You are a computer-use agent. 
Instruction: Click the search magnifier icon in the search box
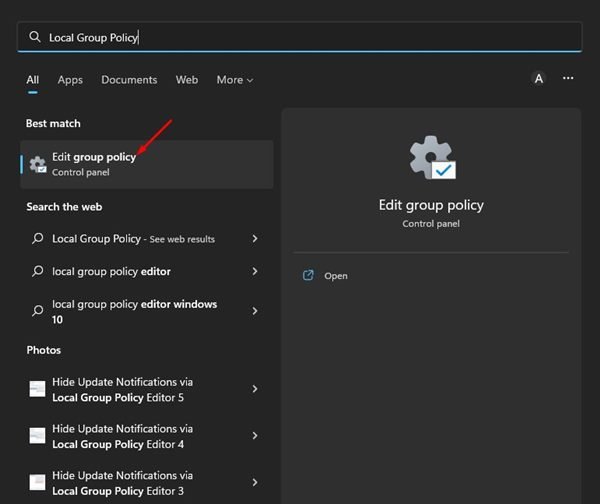(x=35, y=37)
